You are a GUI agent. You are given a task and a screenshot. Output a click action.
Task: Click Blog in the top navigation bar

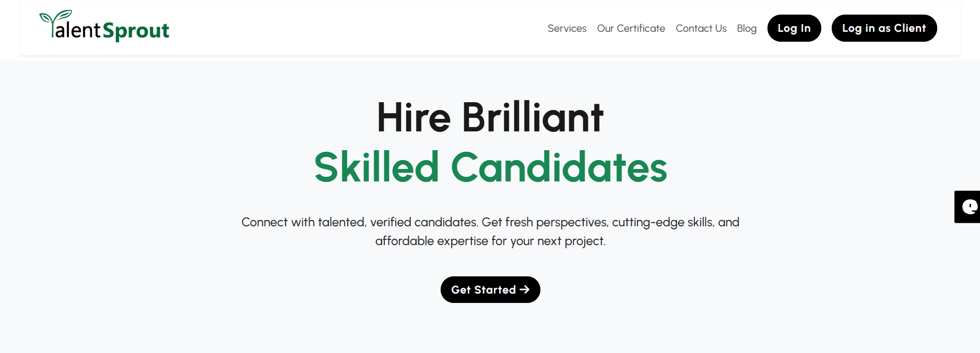coord(747,28)
